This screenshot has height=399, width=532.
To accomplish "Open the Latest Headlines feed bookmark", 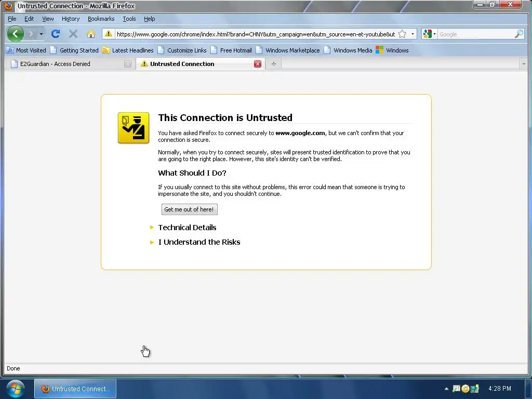I will click(128, 50).
